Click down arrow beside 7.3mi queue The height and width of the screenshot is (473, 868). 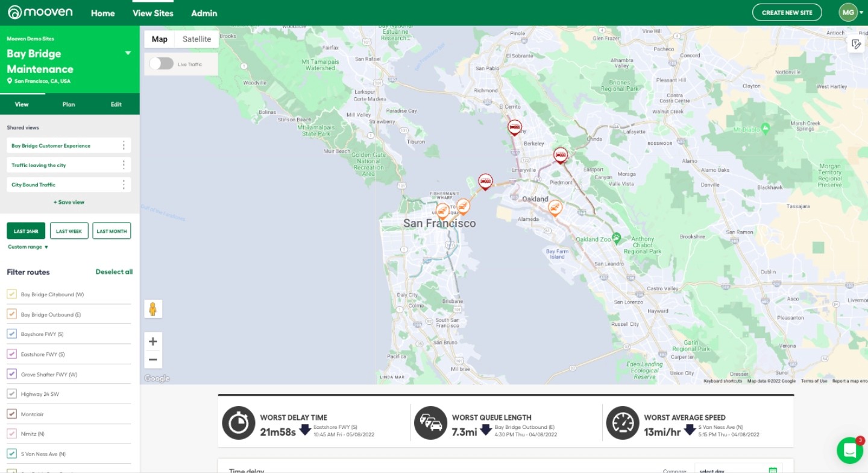coord(487,430)
